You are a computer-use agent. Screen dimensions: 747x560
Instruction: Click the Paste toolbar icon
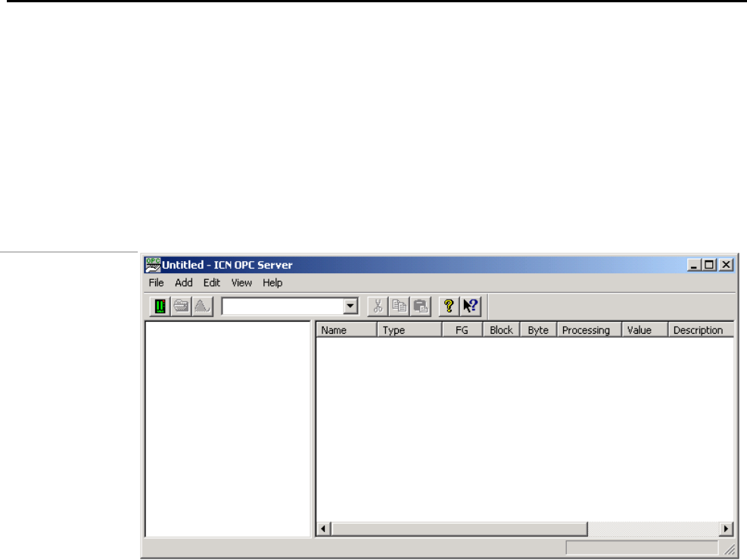coord(420,306)
